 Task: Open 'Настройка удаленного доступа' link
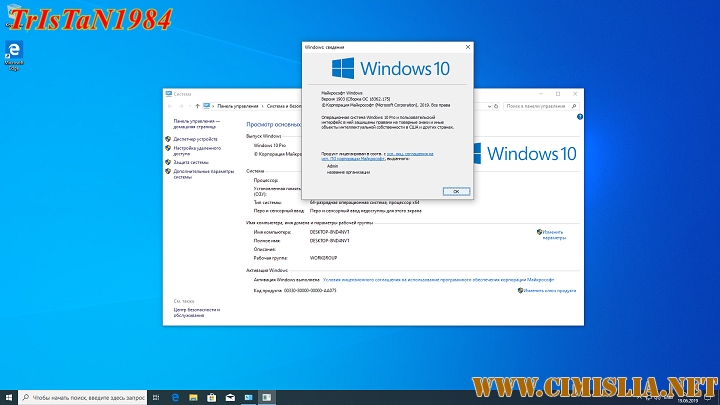197,151
